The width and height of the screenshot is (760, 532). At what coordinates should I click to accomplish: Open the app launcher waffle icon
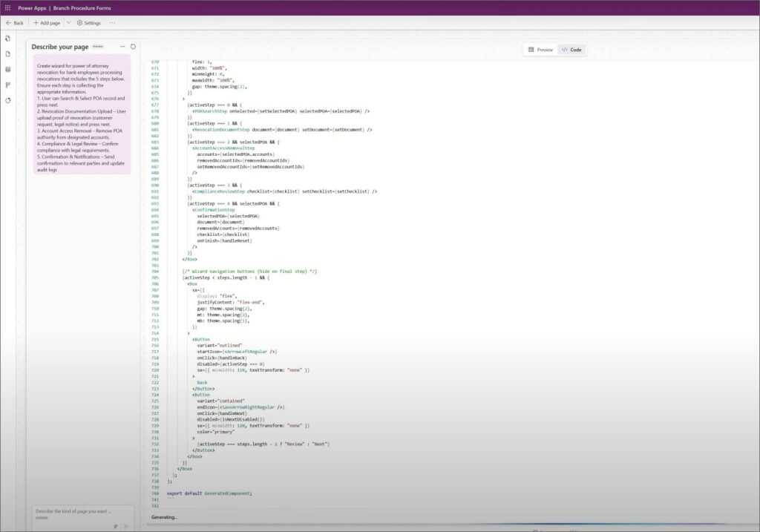pos(7,7)
